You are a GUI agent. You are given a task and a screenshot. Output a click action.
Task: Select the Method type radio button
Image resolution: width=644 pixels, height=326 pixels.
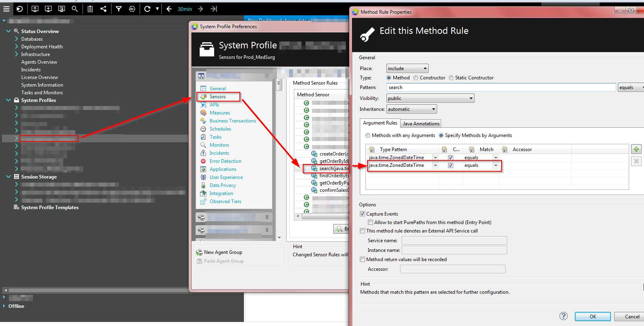coord(389,78)
